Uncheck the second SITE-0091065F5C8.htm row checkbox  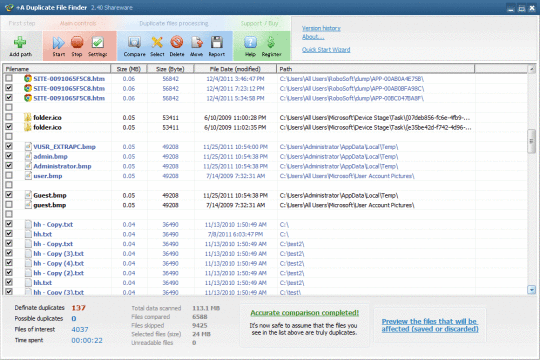pyautogui.click(x=9, y=88)
